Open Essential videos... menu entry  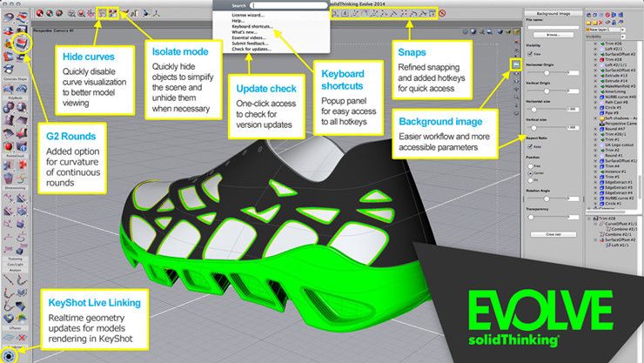click(249, 37)
